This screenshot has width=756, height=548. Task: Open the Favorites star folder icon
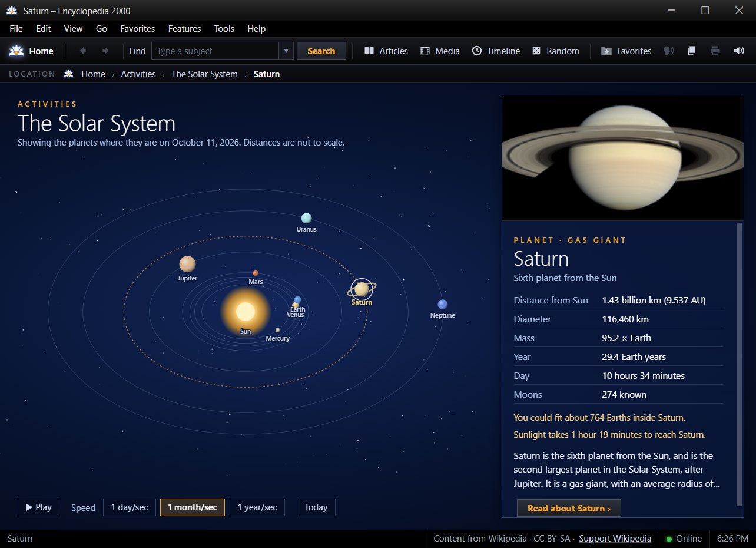click(606, 51)
